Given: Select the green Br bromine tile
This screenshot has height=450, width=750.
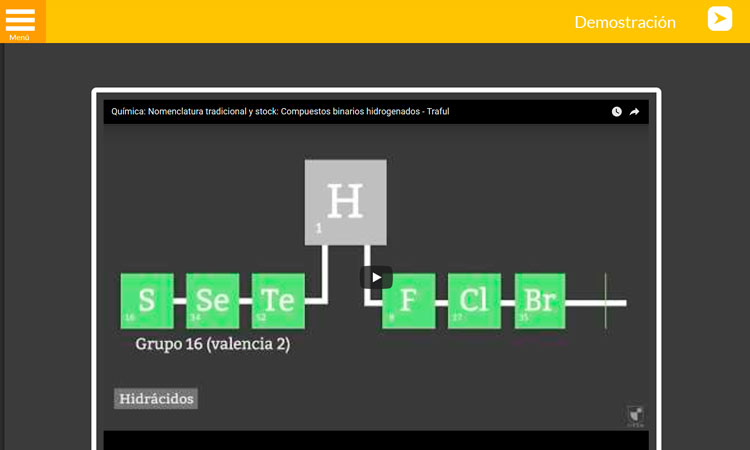Looking at the screenshot, I should 540,301.
